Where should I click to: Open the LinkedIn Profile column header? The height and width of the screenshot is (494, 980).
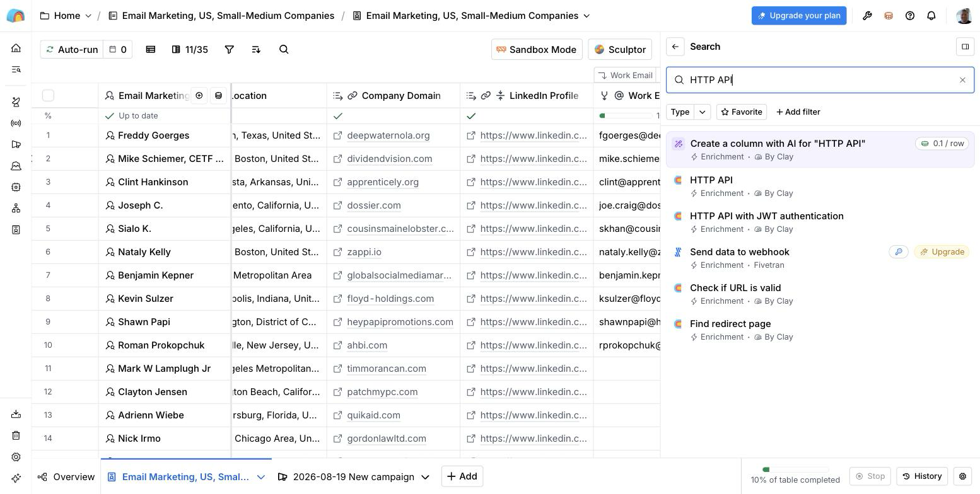pos(527,96)
